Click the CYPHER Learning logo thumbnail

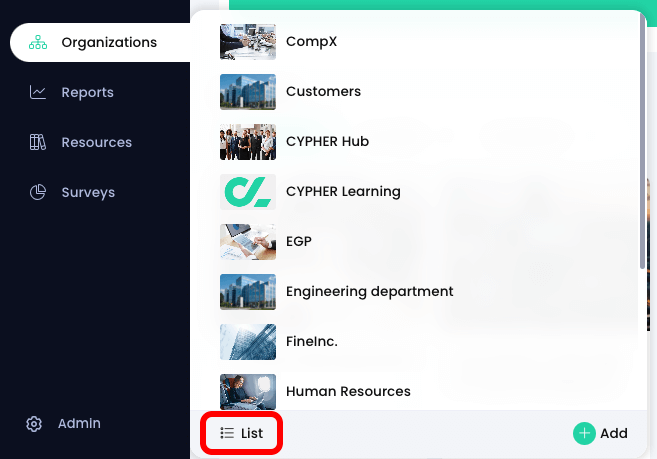point(248,192)
